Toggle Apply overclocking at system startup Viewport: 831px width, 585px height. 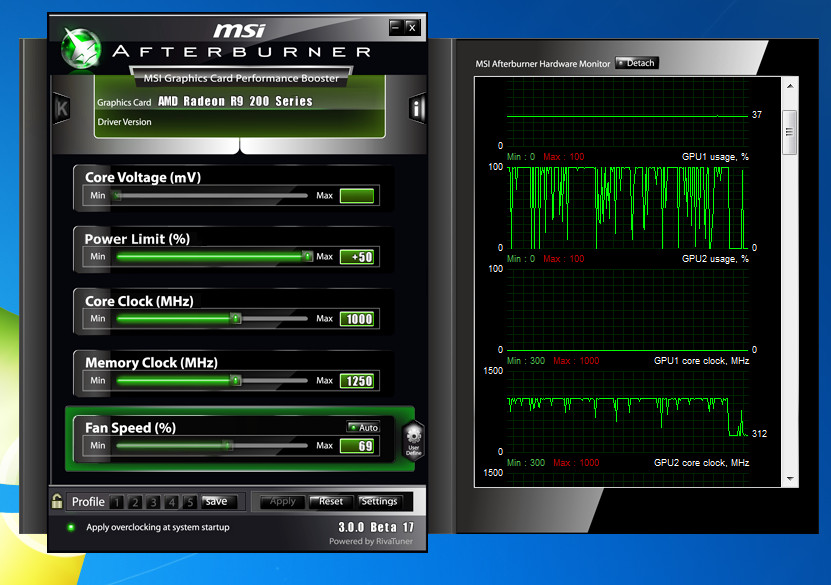pos(71,527)
